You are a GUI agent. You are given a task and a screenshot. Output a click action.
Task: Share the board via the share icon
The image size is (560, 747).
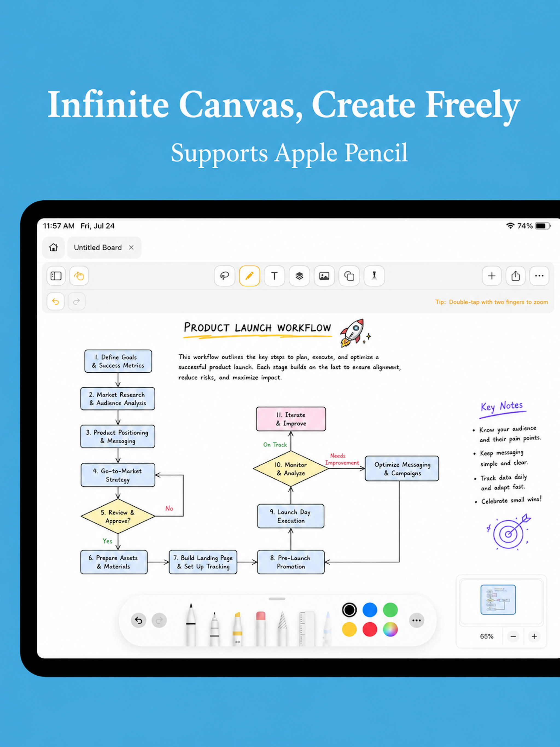[x=515, y=276]
